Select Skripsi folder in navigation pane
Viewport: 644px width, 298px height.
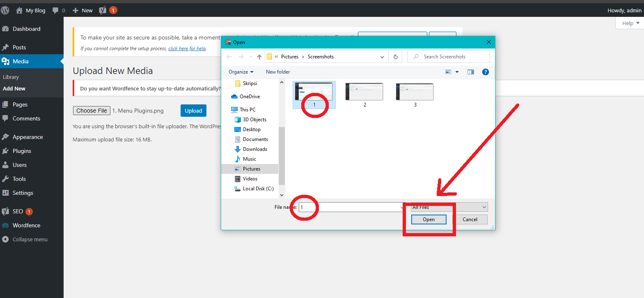[x=250, y=83]
